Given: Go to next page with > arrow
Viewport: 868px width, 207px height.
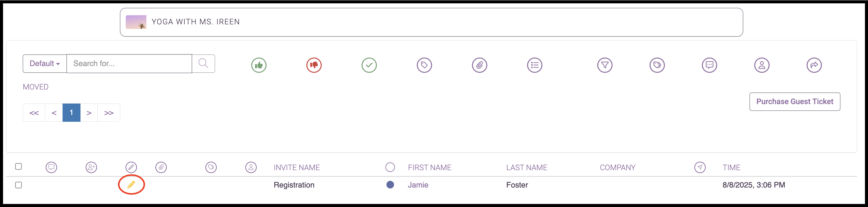Looking at the screenshot, I should tap(89, 113).
